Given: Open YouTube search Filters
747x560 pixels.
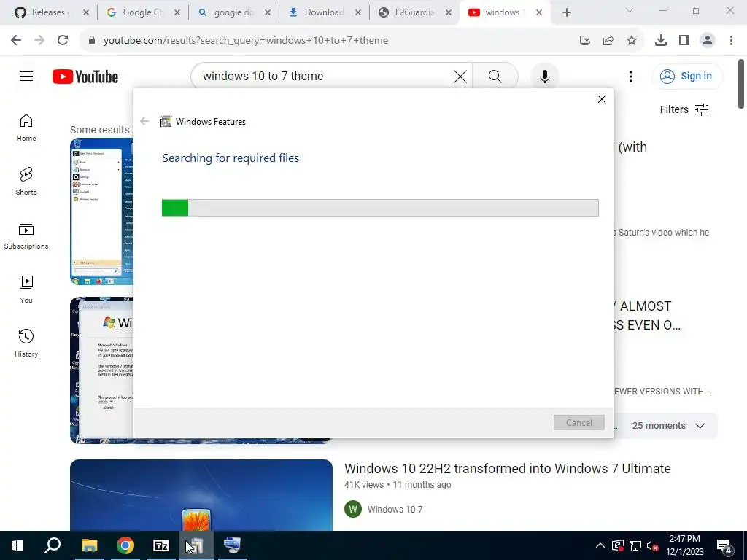Looking at the screenshot, I should [684, 109].
